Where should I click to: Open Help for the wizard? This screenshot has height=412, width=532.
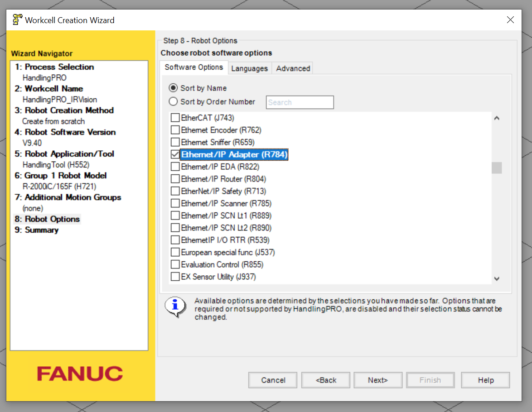coord(485,380)
